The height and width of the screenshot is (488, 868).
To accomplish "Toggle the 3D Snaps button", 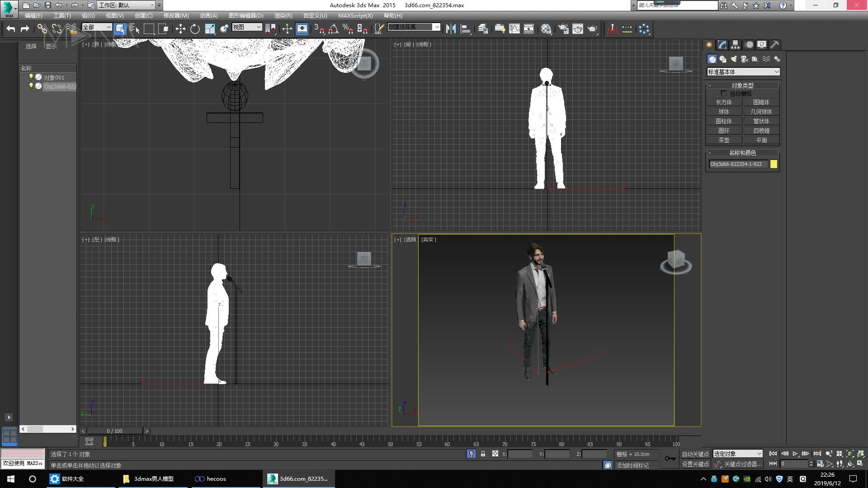I will (x=318, y=29).
